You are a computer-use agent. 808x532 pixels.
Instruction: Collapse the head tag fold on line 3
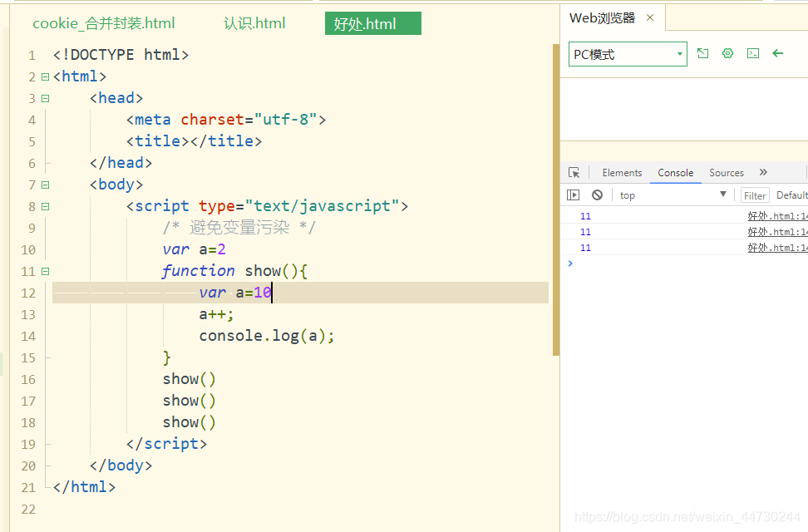pos(46,98)
